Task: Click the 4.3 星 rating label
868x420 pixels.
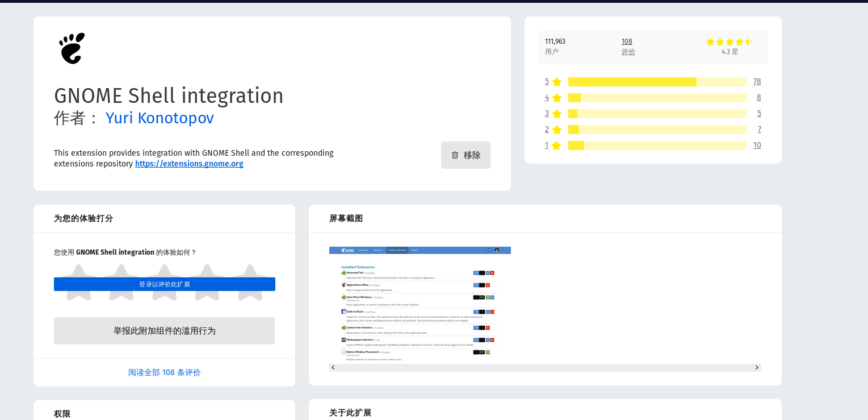Action: coord(729,52)
